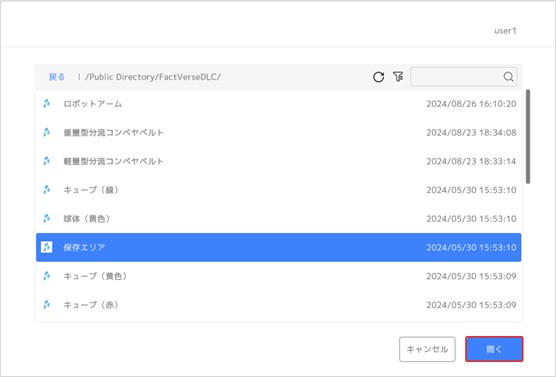
Task: Click the 開く button
Action: point(494,349)
